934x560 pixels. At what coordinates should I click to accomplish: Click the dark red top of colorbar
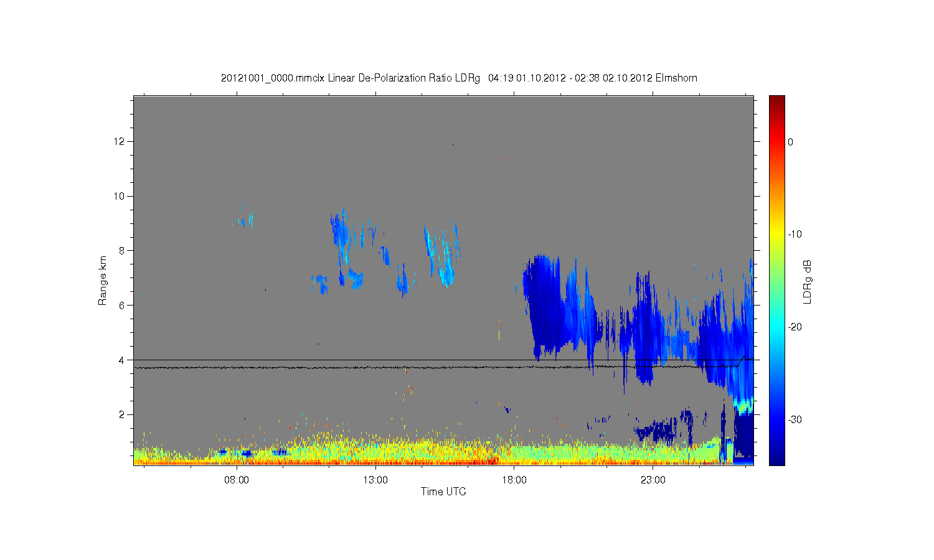click(777, 101)
